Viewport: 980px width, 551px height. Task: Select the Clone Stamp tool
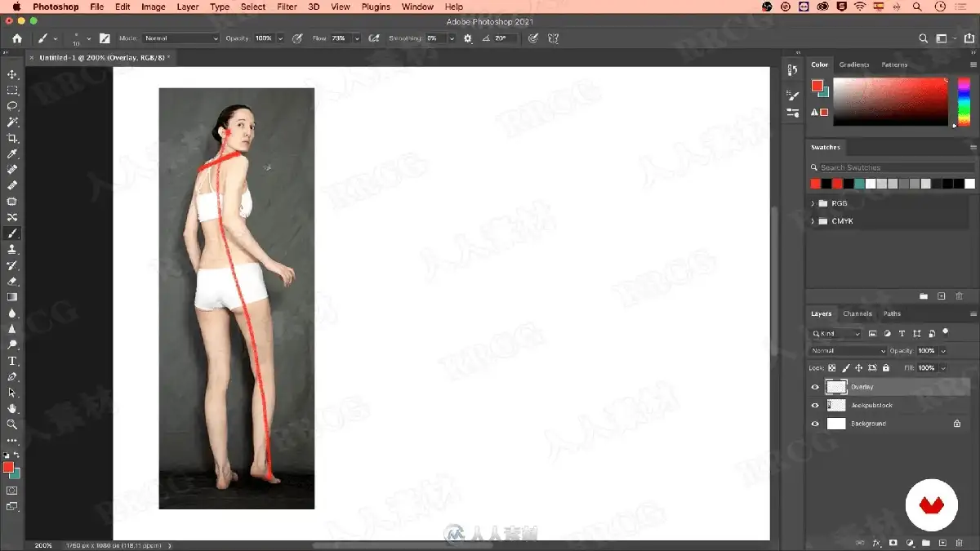[x=12, y=249]
